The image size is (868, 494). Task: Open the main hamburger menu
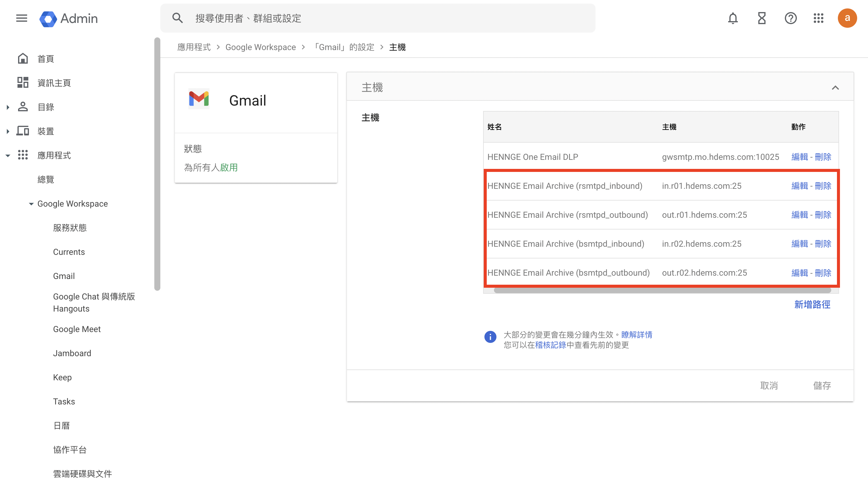coord(22,18)
